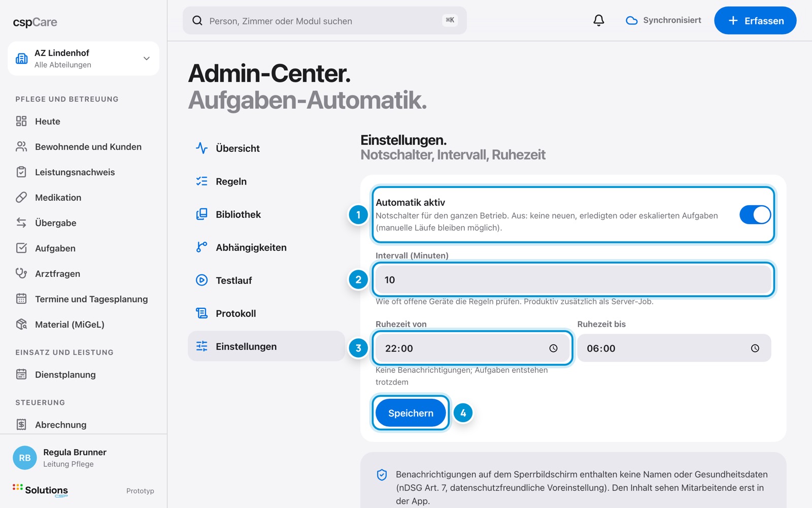Click the Leistungsnachweis clipboard icon
Image resolution: width=812 pixels, height=508 pixels.
(21, 172)
